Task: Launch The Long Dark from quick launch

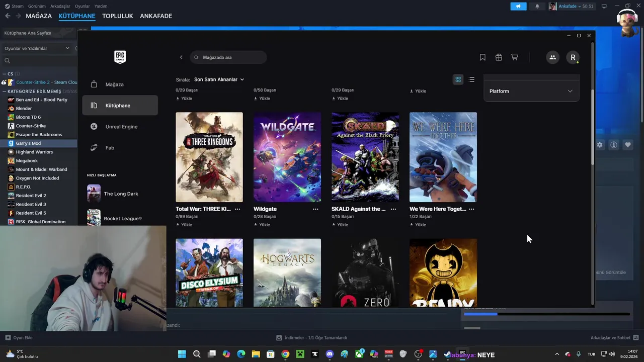Action: pyautogui.click(x=121, y=194)
